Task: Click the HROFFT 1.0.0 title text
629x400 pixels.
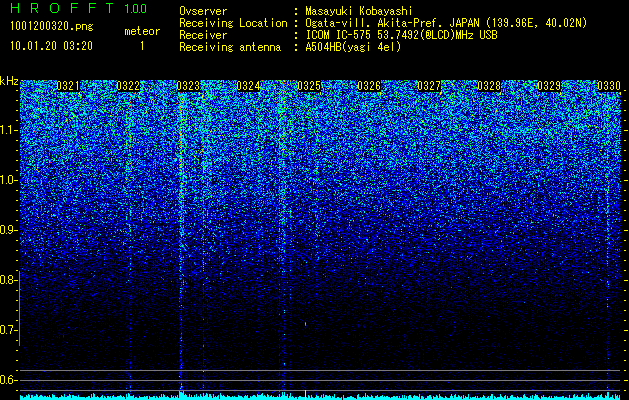Action: [78, 8]
